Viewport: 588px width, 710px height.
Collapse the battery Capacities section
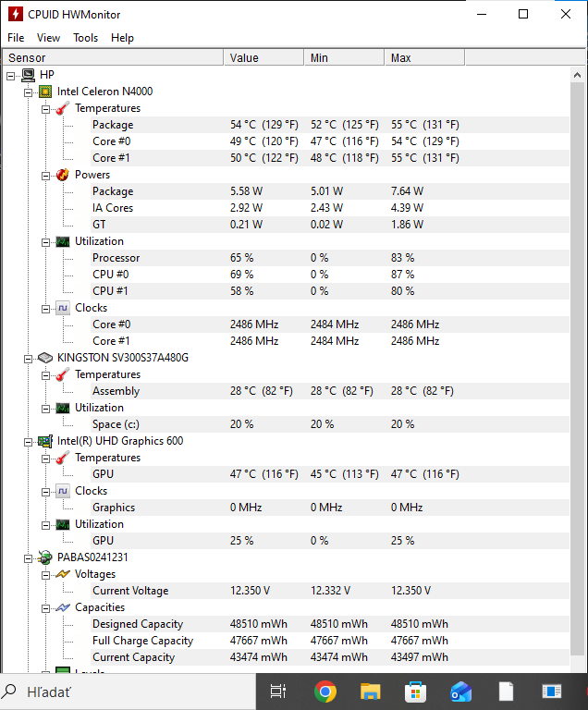(45, 607)
